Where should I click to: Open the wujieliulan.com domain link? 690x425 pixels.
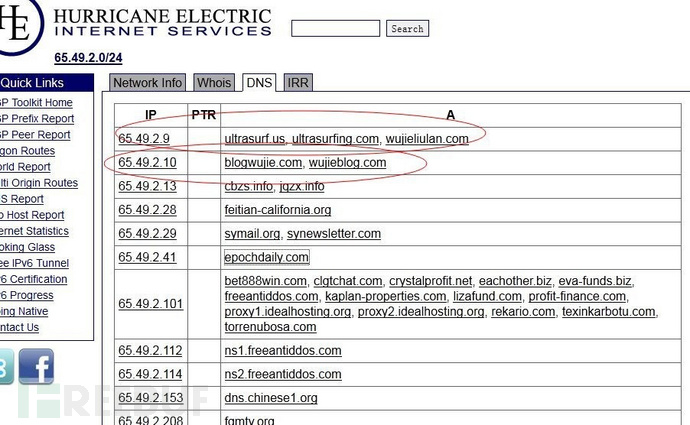(x=427, y=139)
